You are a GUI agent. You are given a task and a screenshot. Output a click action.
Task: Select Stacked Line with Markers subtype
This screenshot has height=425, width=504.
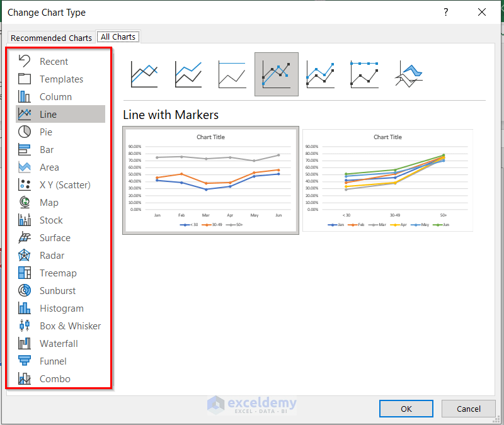point(321,74)
